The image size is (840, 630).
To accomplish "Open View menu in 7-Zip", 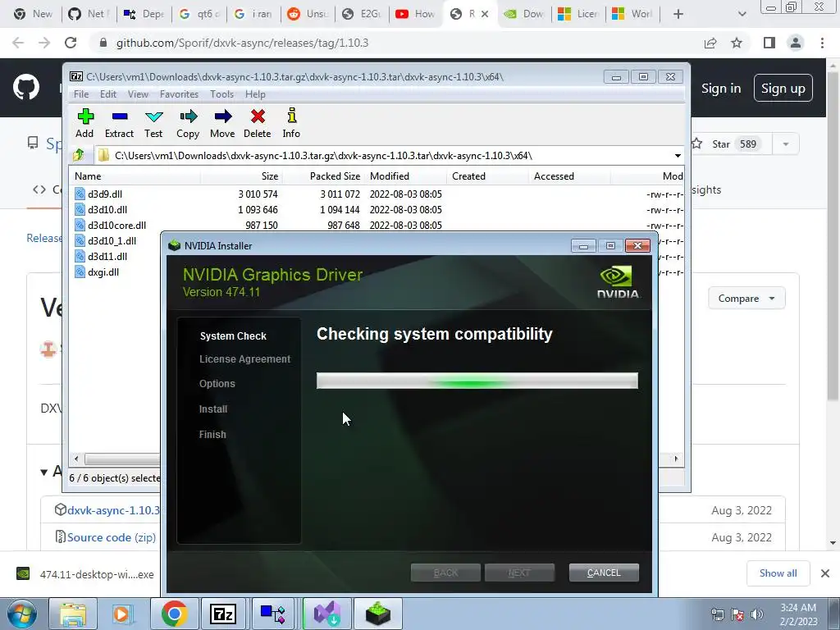I will click(138, 94).
